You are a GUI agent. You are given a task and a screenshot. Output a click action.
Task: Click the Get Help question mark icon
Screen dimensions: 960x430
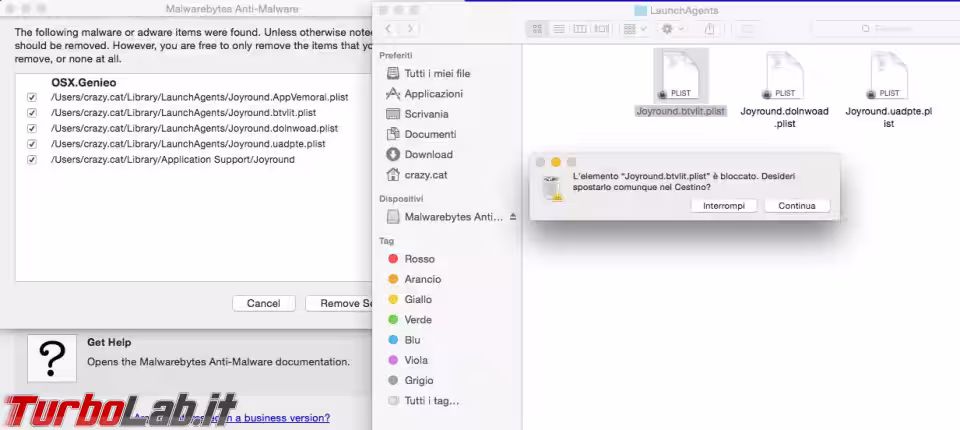[x=52, y=358]
